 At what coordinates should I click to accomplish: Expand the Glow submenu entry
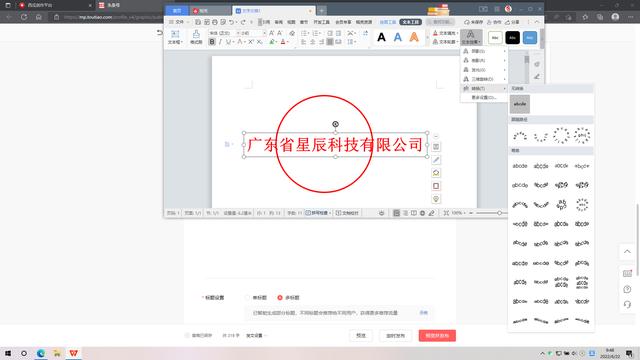[484, 70]
